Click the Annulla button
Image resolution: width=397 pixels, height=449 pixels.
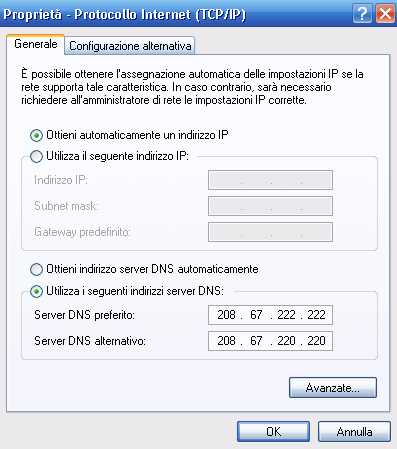coord(354,432)
